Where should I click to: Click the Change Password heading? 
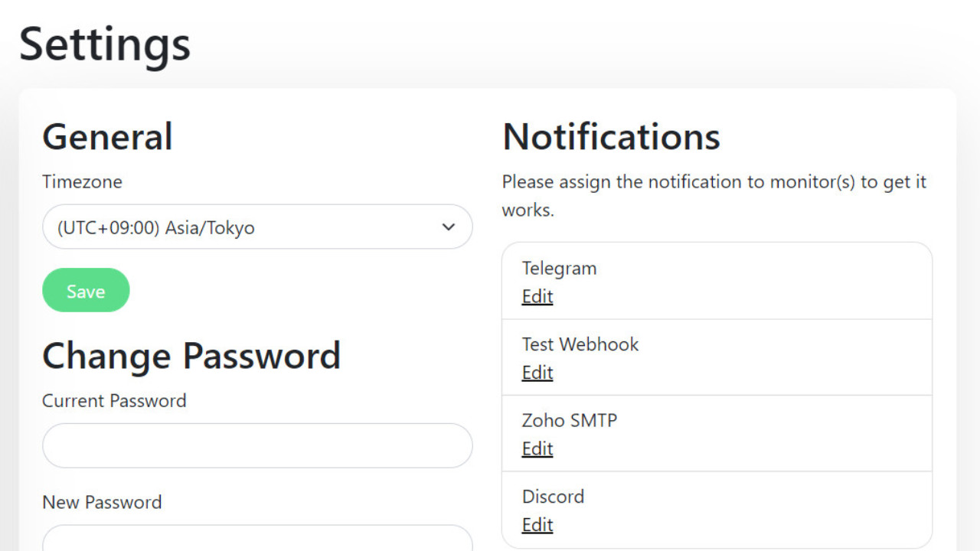coord(191,356)
